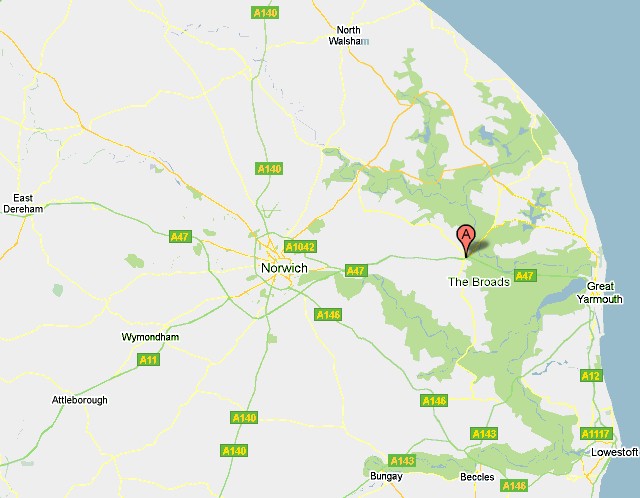The width and height of the screenshot is (640, 498).
Task: Select the A1117 road badge near Lowestoft
Action: (596, 434)
